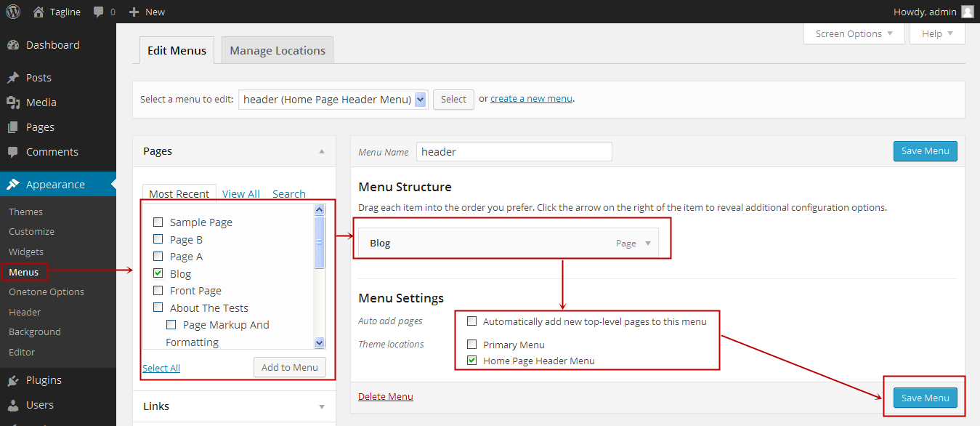
Task: Check automatically add new top-level pages
Action: (472, 321)
